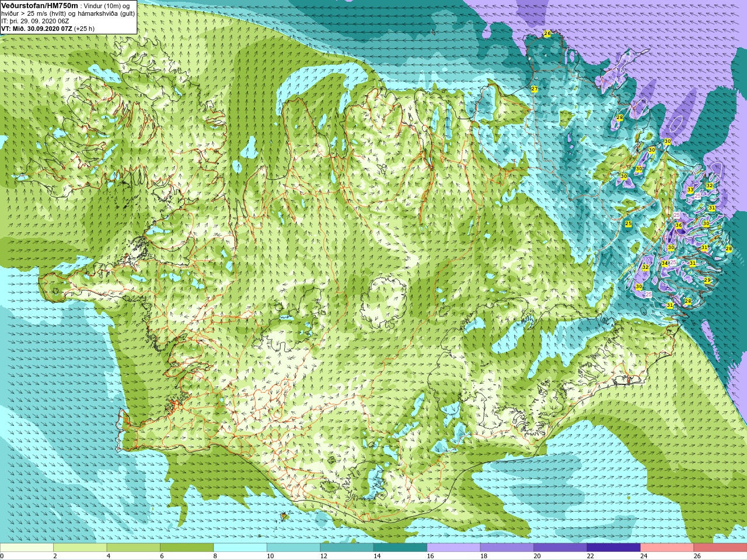Click the pale yellow 0–2 m/s legend swatch
Image resolution: width=747 pixels, height=560 pixels.
coord(27,548)
